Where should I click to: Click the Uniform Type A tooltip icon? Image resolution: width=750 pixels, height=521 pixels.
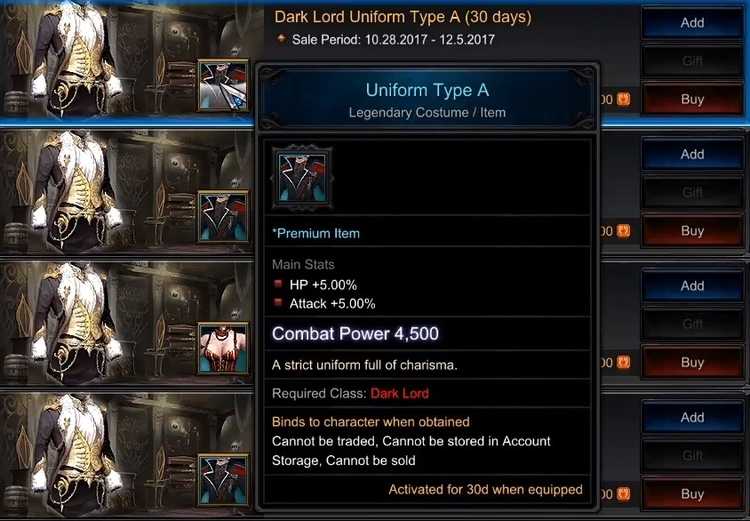coord(302,178)
